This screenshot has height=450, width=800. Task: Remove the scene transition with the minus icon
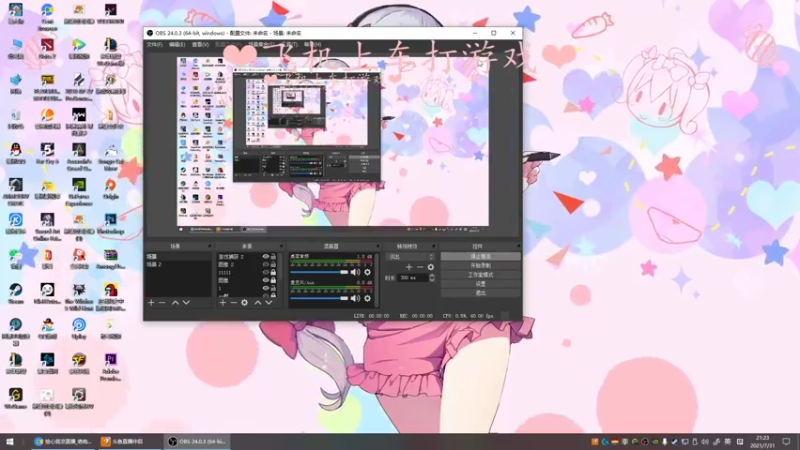pyautogui.click(x=419, y=267)
